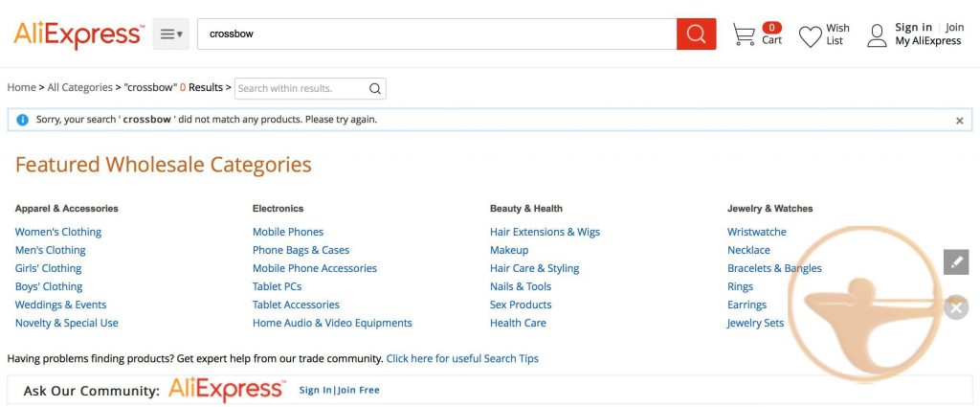Focus the main search box containing crossbow

tap(436, 34)
